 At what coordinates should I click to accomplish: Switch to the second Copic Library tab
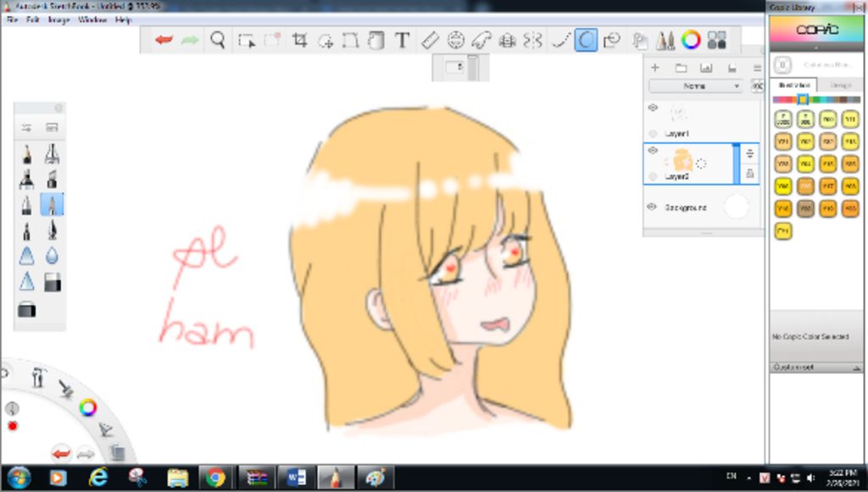(x=840, y=86)
